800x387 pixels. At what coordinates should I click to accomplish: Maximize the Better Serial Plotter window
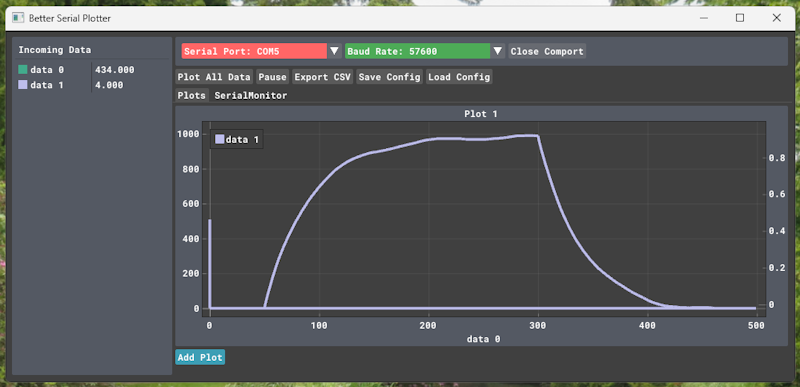coord(740,18)
